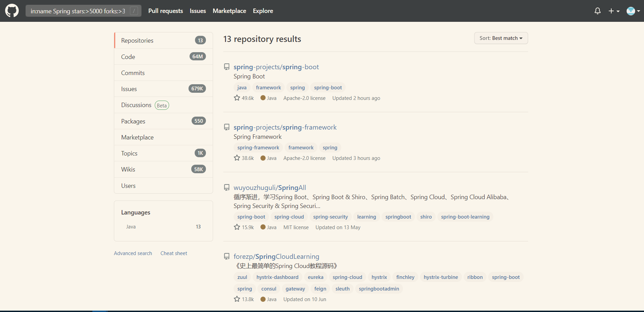
Task: Open Explore in the top navigation
Action: click(263, 11)
